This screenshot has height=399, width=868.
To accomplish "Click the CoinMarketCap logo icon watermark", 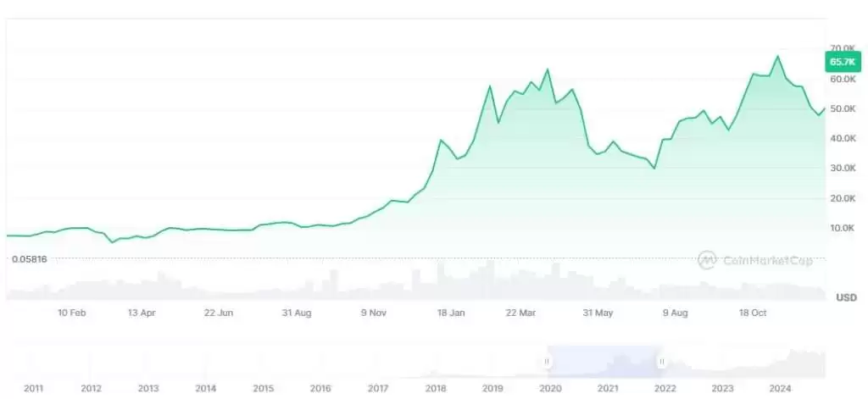I will point(708,260).
